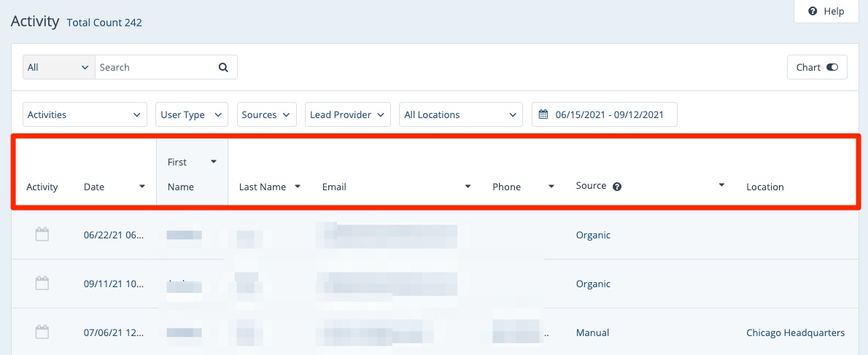Click calendar icon in the 06/22/21 row
The image size is (868, 355).
point(42,235)
